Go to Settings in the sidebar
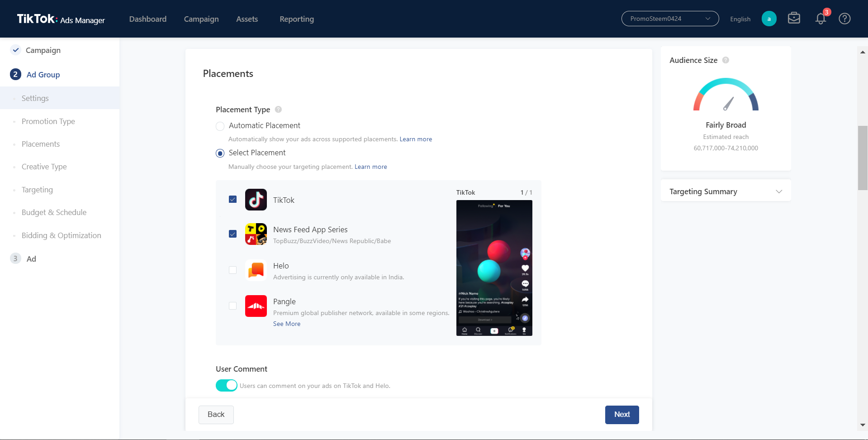This screenshot has width=868, height=440. 60,98
